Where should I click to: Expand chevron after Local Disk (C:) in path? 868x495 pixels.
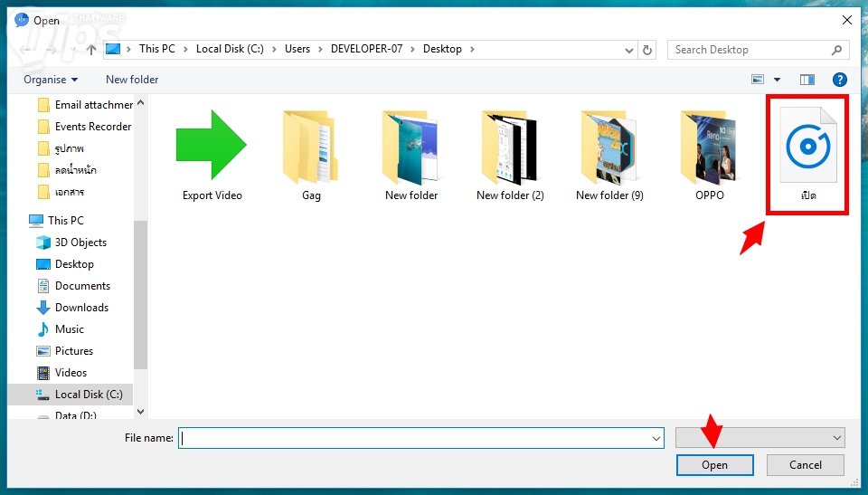tap(274, 50)
